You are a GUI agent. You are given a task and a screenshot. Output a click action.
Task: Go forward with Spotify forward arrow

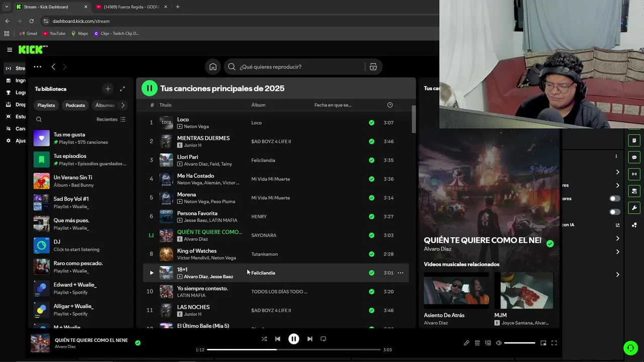pos(64,66)
